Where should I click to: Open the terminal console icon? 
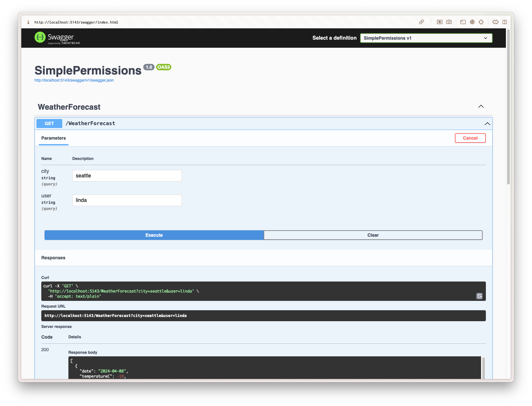point(463,22)
